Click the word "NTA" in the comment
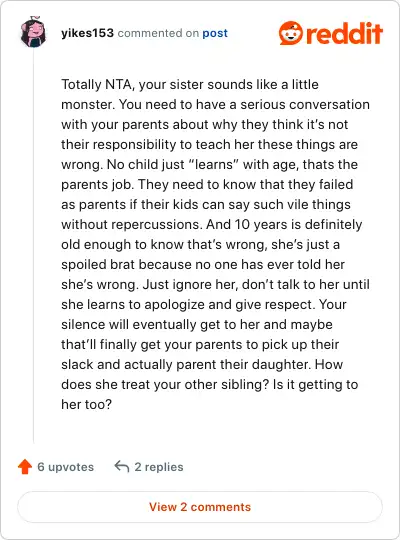This screenshot has height=540, width=400. point(119,84)
